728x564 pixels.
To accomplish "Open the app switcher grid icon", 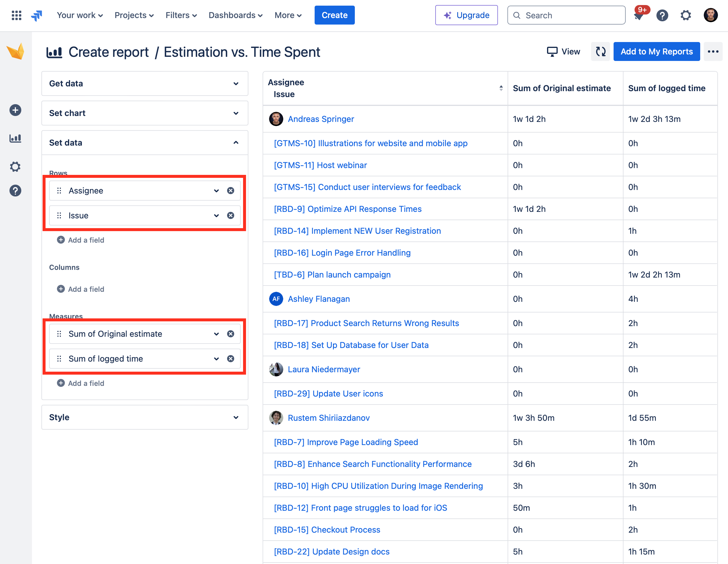I will (x=16, y=15).
